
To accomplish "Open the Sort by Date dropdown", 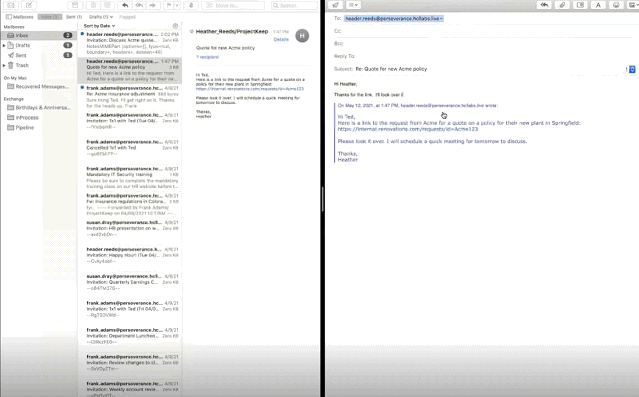I will coord(99,26).
